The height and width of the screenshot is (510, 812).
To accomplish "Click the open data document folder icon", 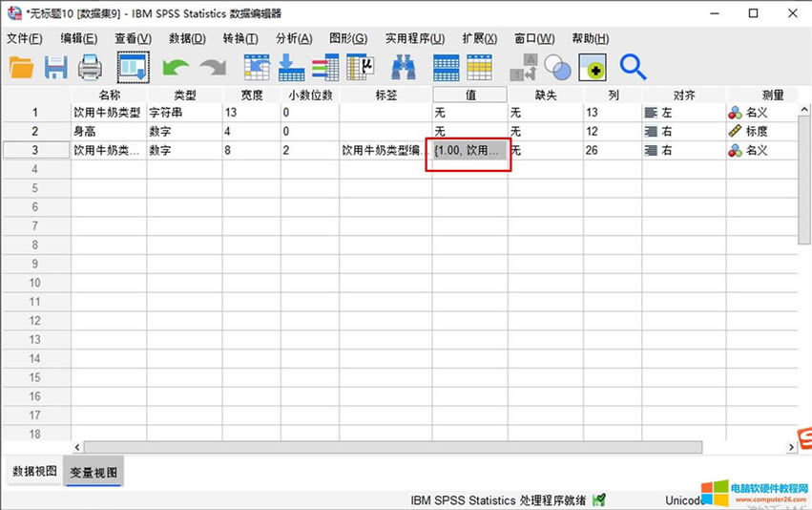I will tap(21, 67).
